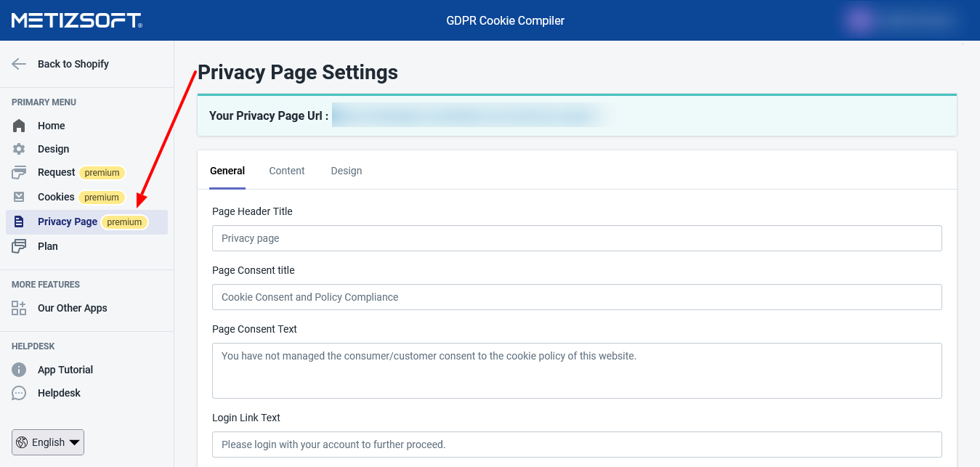
Task: Click the Our Other Apps grid icon
Action: [x=19, y=308]
